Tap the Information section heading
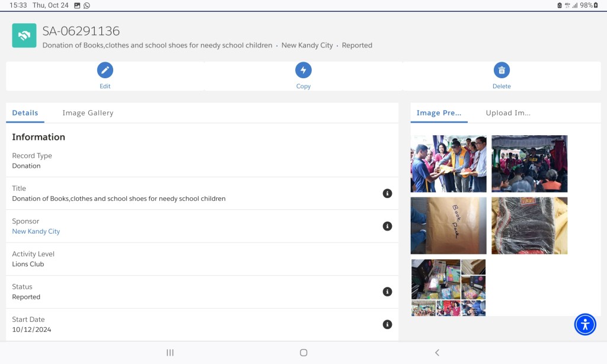The height and width of the screenshot is (364, 607). [39, 137]
